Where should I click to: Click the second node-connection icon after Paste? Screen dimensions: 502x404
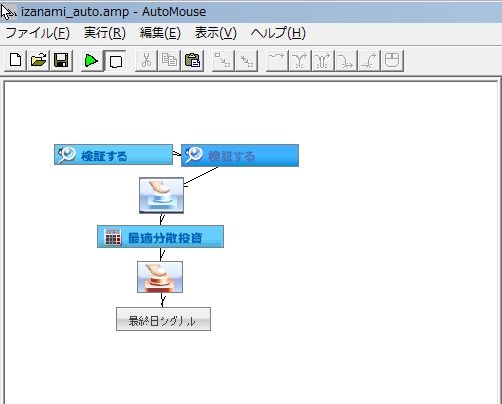[247, 61]
